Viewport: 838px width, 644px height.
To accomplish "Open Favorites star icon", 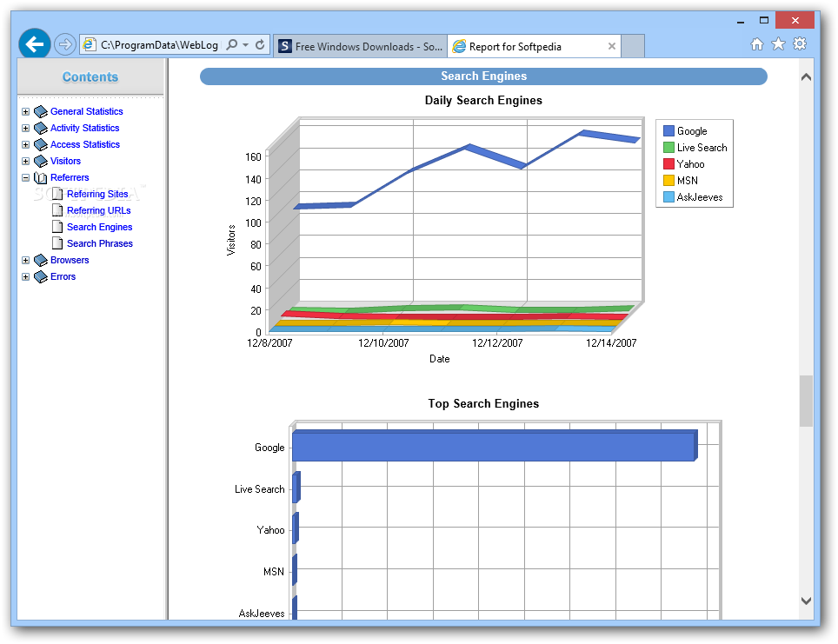I will (778, 43).
